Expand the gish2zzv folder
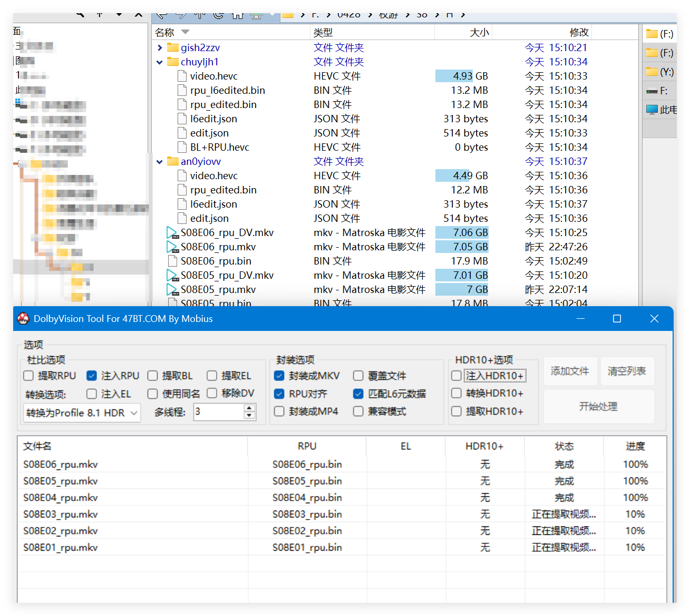Screen dimensions: 690x616 [x=160, y=48]
